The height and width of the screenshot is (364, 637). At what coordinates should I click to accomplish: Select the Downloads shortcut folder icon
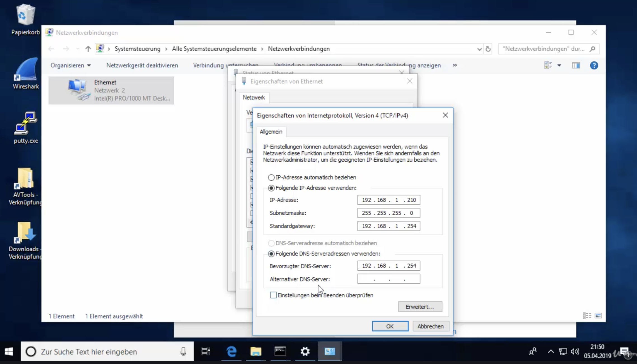tap(25, 233)
